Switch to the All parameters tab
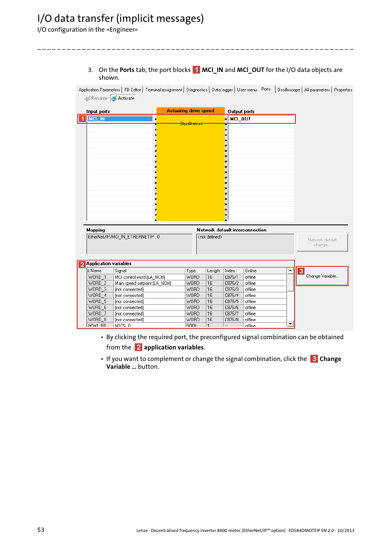Image resolution: width=392 pixels, height=555 pixels. click(x=317, y=90)
